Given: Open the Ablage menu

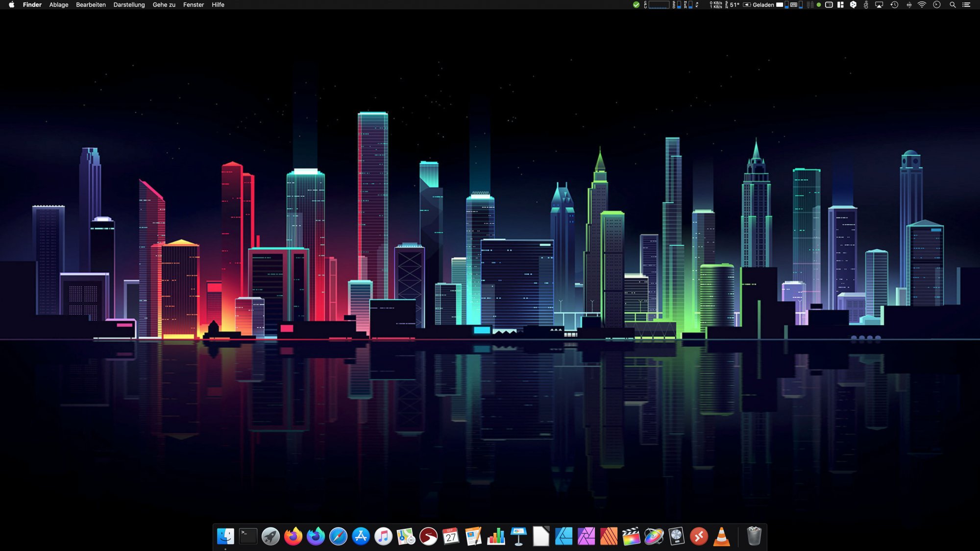Looking at the screenshot, I should pos(59,5).
